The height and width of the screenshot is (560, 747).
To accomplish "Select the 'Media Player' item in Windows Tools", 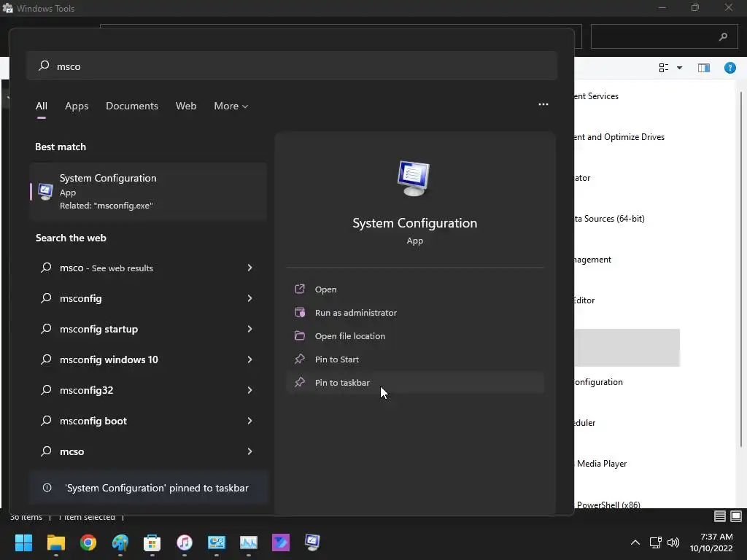I will (x=602, y=463).
